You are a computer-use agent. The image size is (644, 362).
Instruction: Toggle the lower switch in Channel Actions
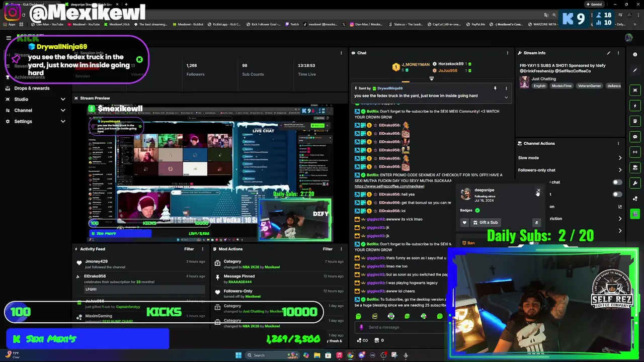617,194
